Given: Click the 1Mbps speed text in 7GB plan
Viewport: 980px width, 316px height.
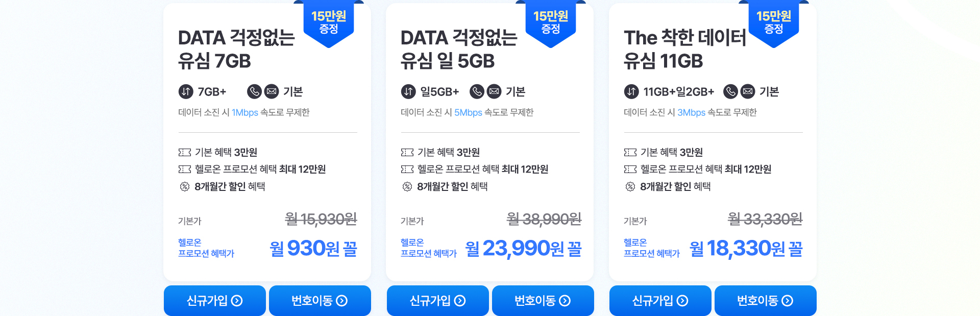Looking at the screenshot, I should pyautogui.click(x=245, y=112).
